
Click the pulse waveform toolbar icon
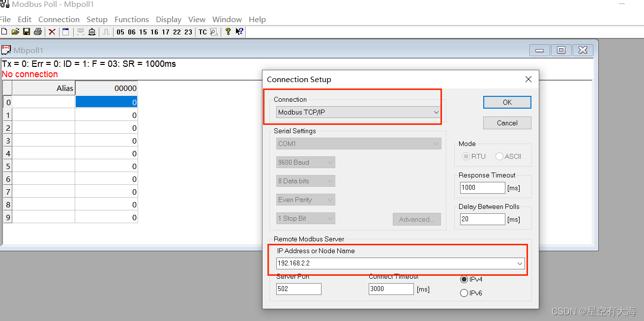tap(106, 32)
